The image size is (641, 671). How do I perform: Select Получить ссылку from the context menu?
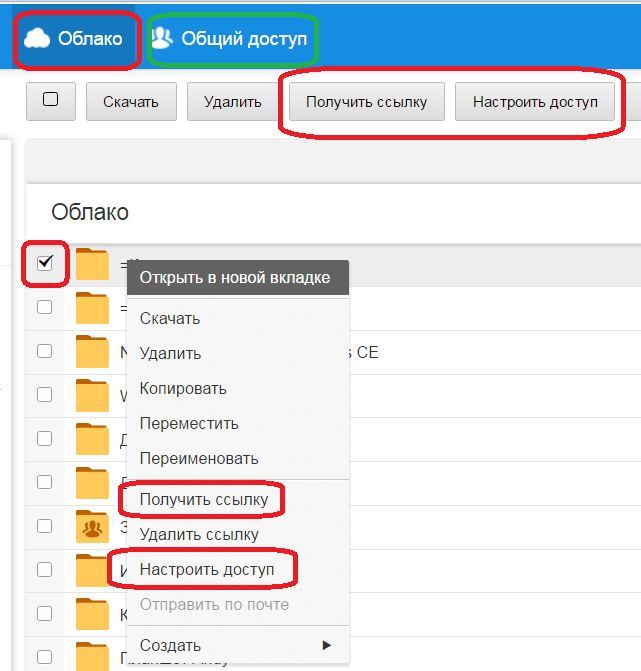204,499
